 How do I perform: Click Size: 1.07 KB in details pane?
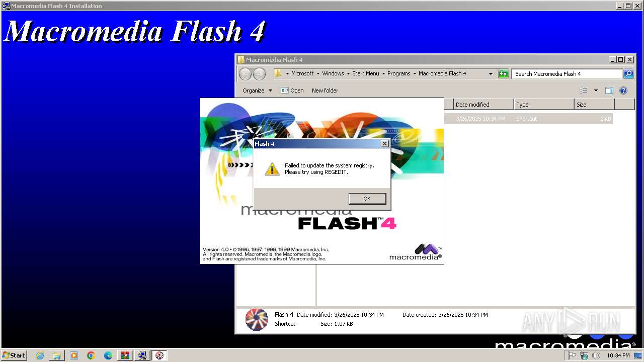pos(337,324)
